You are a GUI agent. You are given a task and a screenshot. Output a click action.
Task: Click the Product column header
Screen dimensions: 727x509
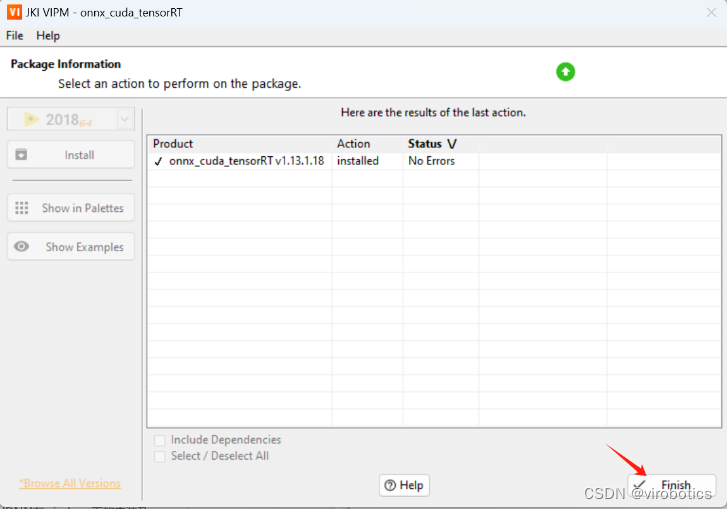click(x=239, y=144)
